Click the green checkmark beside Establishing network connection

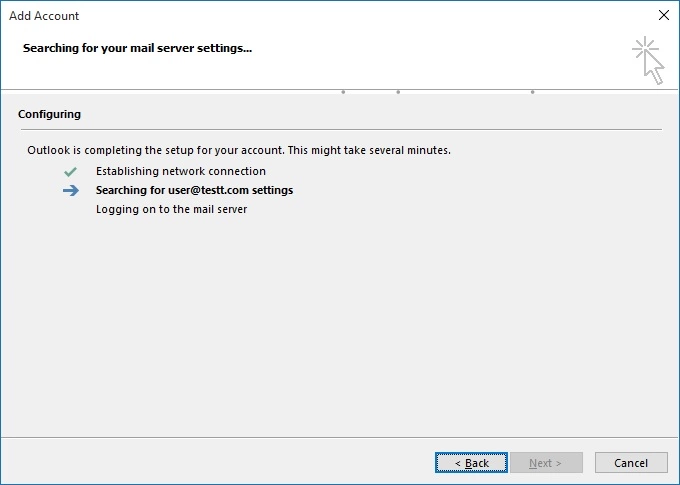click(70, 172)
